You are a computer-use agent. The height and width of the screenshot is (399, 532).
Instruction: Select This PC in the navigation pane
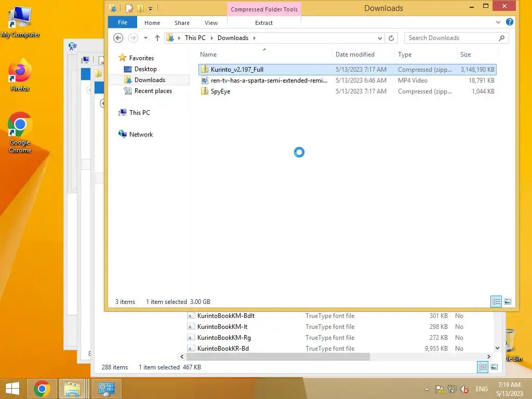[x=139, y=113]
